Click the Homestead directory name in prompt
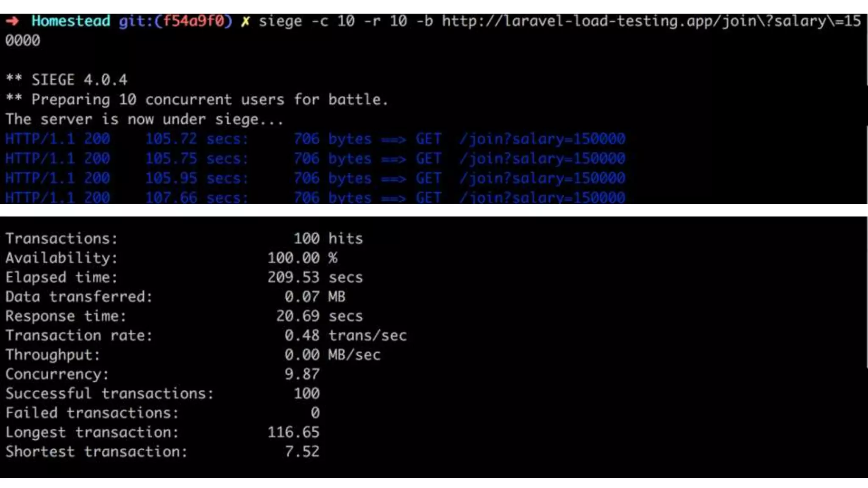Image resolution: width=868 pixels, height=488 pixels. tap(71, 21)
